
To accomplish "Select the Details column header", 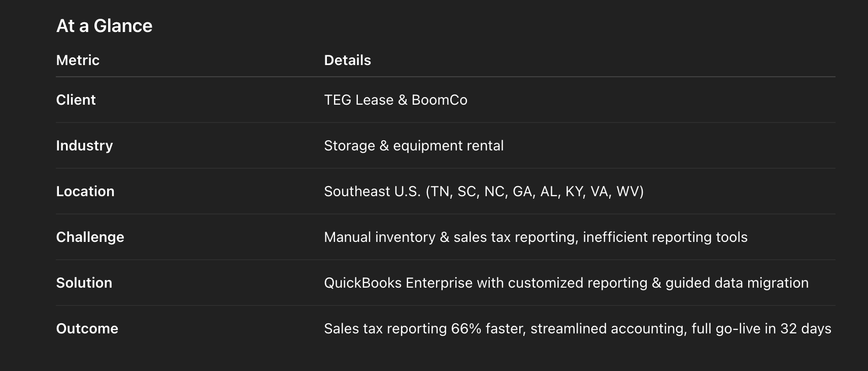I will click(x=348, y=60).
